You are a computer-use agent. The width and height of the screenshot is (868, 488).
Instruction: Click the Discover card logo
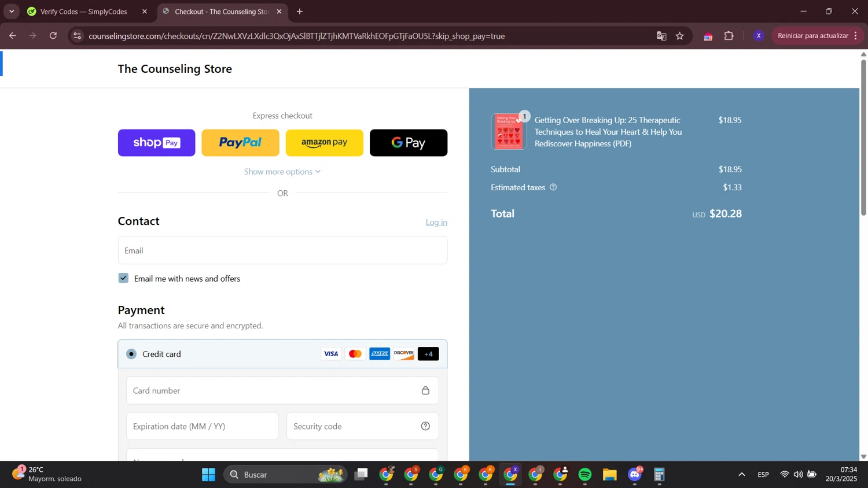click(404, 354)
